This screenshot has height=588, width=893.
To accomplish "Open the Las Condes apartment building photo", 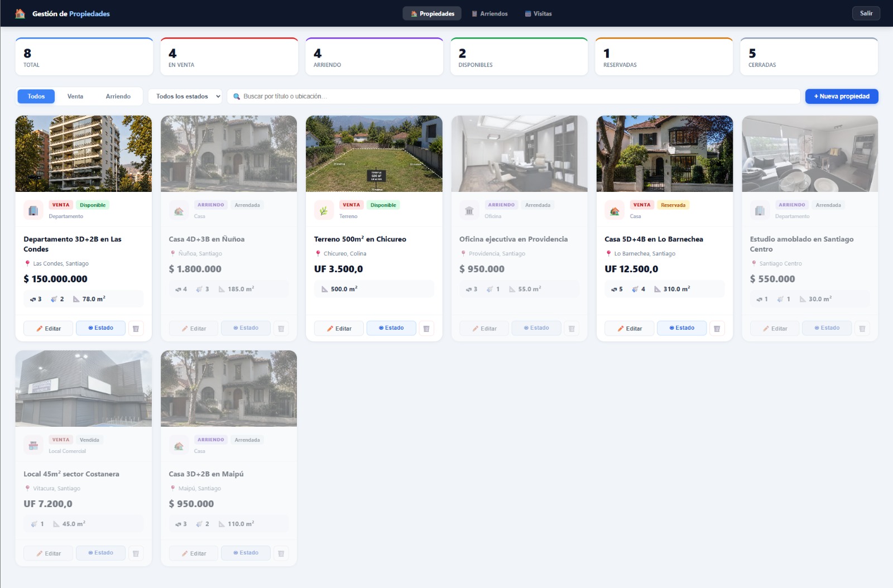I will point(84,153).
